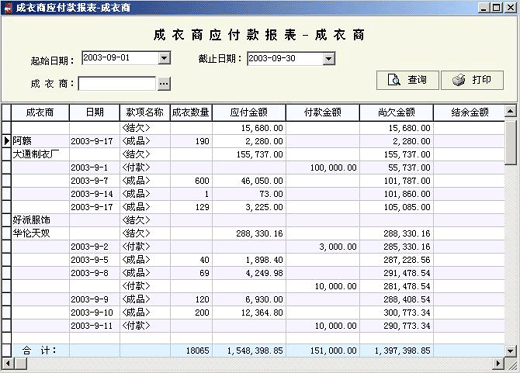The height and width of the screenshot is (373, 520).
Task: Click the 日期 column header
Action: (x=95, y=112)
